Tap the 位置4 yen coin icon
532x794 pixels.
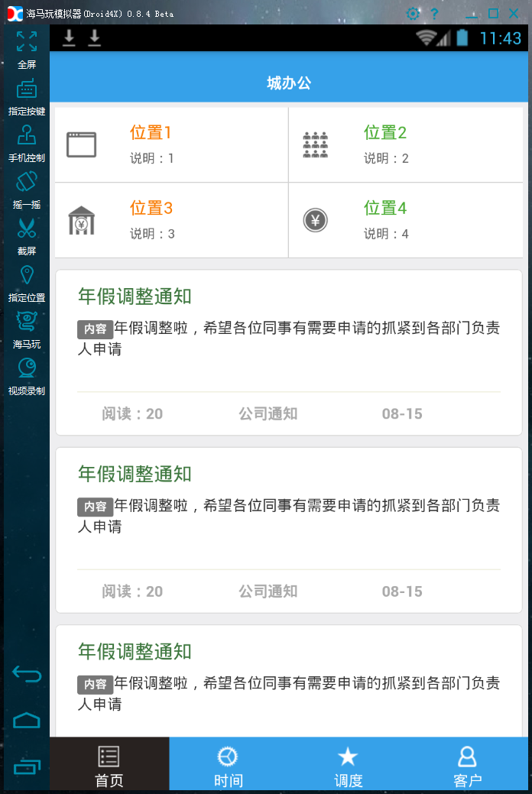point(315,220)
